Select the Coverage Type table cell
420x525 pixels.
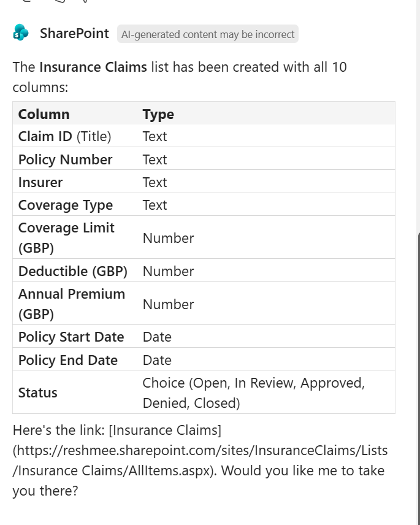click(x=66, y=205)
